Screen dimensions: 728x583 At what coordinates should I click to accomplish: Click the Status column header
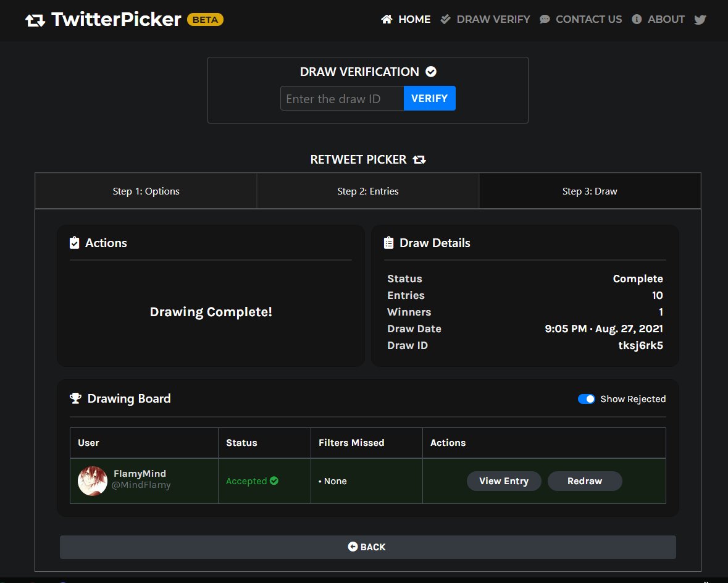(241, 442)
